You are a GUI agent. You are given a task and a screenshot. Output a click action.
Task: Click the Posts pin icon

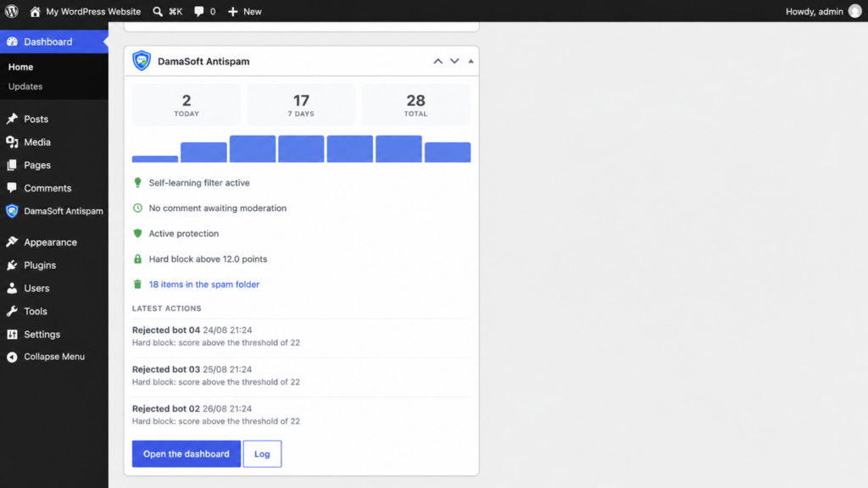[x=12, y=119]
